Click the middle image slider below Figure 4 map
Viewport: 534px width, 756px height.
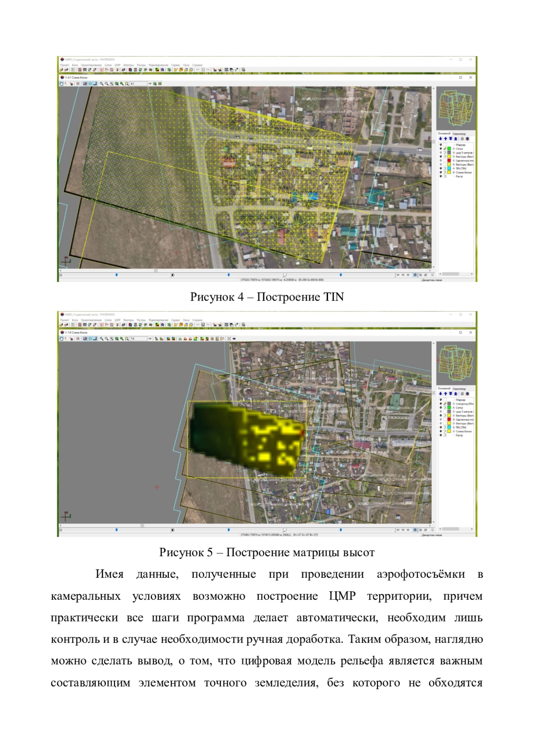[x=229, y=275]
